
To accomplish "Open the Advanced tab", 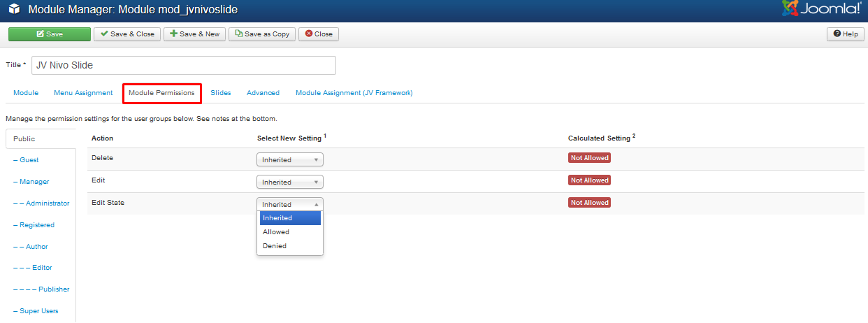I will click(x=263, y=93).
